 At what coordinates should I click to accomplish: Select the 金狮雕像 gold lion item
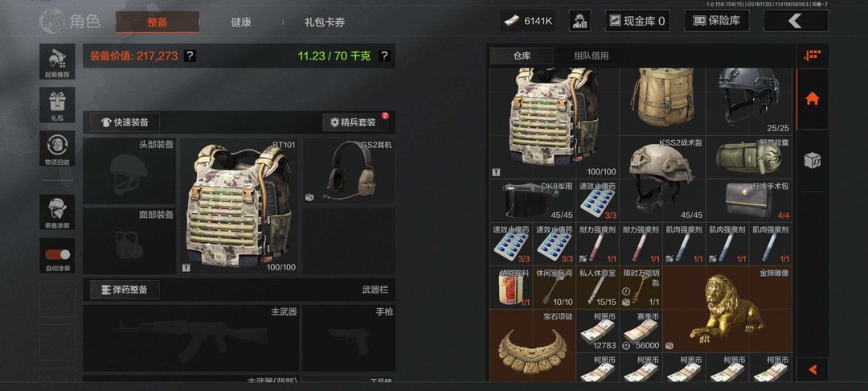[727, 309]
